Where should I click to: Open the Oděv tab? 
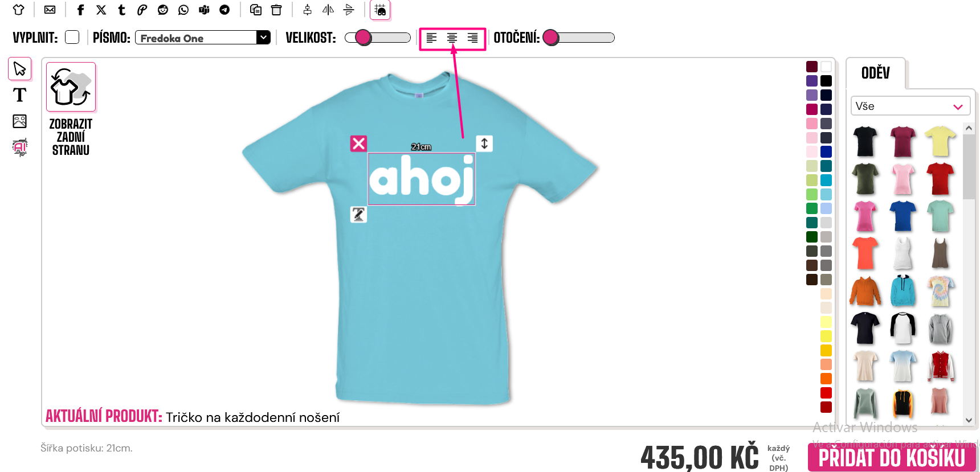876,73
